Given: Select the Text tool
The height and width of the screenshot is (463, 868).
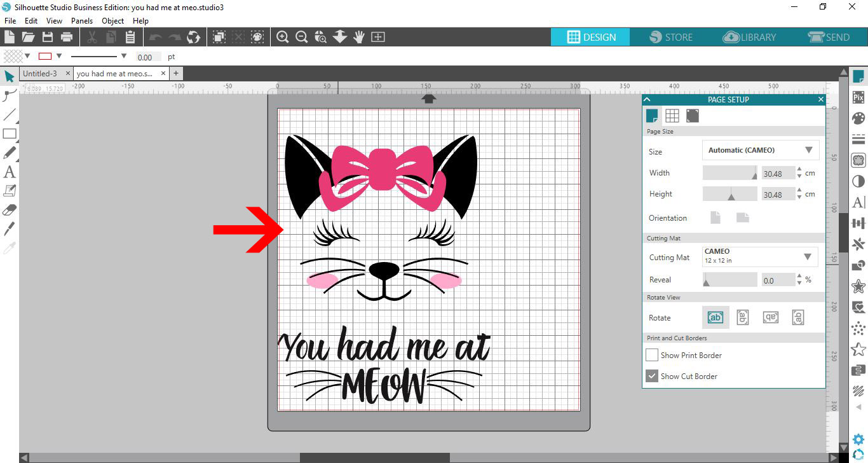Looking at the screenshot, I should 10,172.
